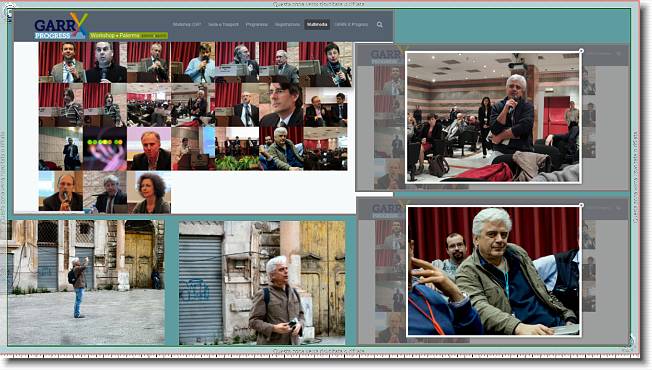Open thumbnail of woman wearing lanyard, top row end
The width and height of the screenshot is (652, 370).
pyautogui.click(x=325, y=64)
